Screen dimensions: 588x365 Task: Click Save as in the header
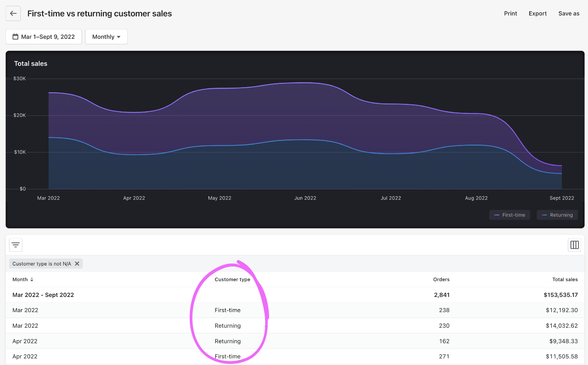pyautogui.click(x=569, y=14)
